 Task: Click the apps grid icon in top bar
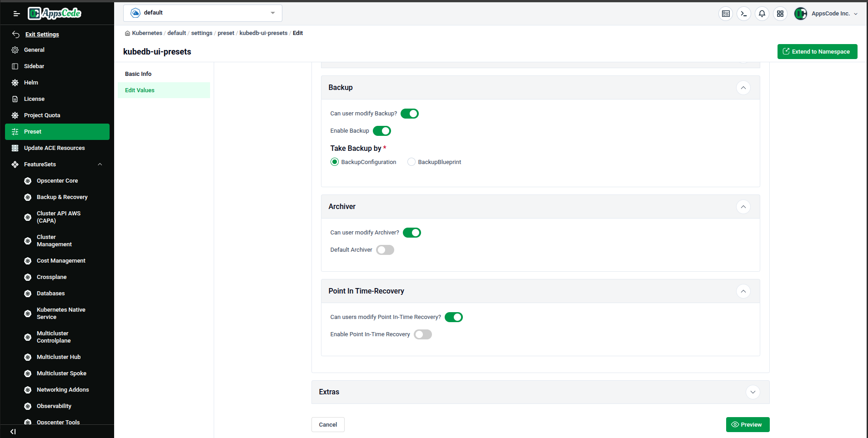coord(780,14)
